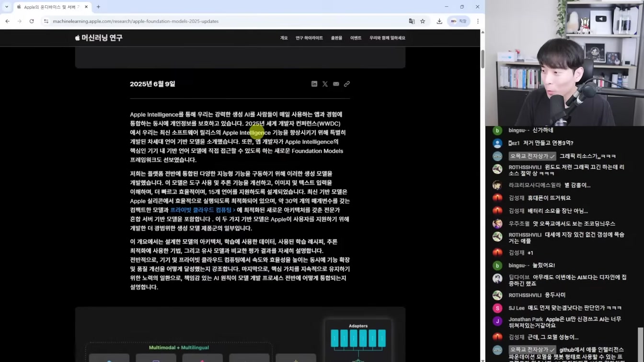Click ROTHSSHVILI avatar beside 용두사미

(497, 295)
